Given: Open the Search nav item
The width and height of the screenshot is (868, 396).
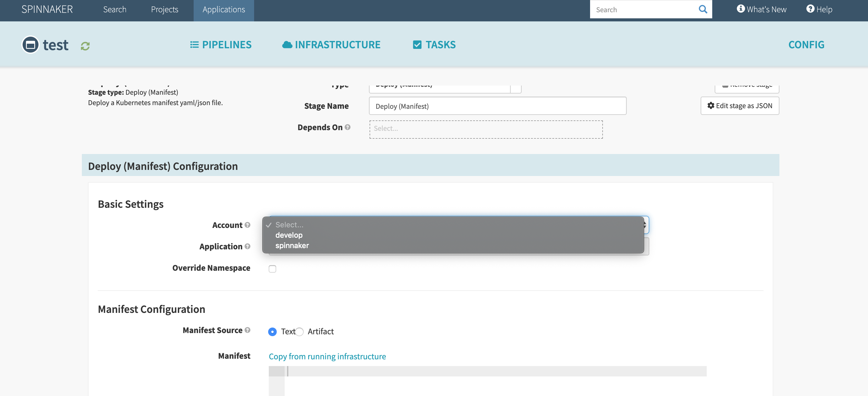Looking at the screenshot, I should [115, 9].
